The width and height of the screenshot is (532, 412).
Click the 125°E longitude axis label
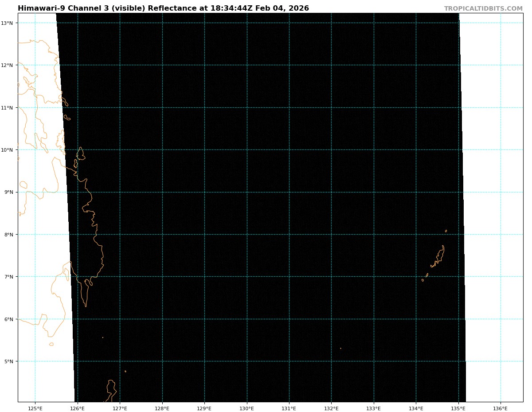[x=35, y=408]
